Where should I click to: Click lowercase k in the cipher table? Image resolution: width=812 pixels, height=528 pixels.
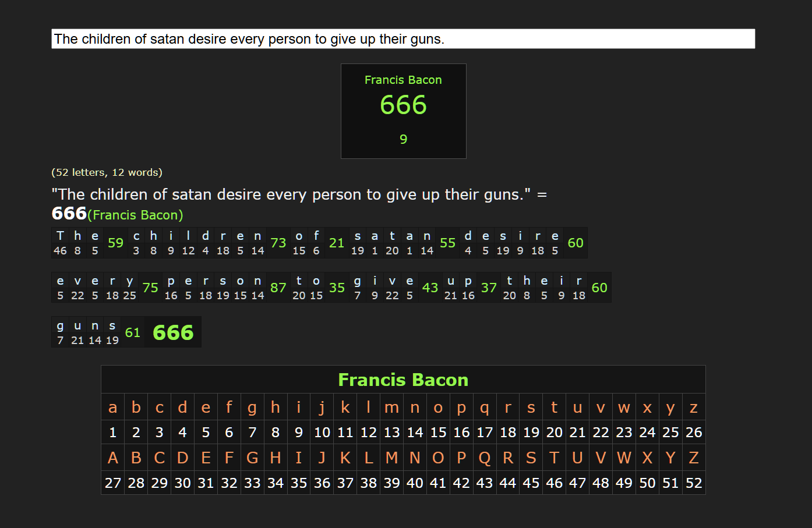point(345,407)
